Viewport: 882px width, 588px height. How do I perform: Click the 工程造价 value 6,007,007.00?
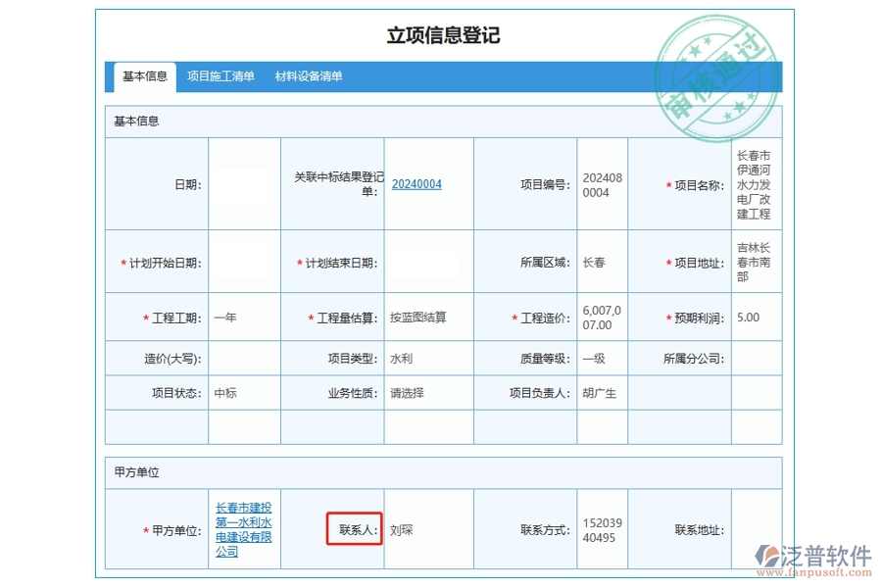[601, 317]
